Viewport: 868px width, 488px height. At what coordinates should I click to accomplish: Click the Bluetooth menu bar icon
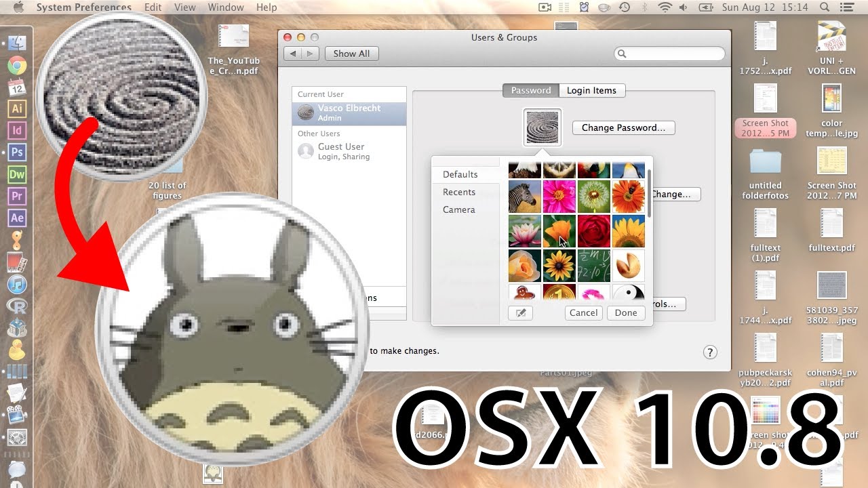[x=645, y=7]
